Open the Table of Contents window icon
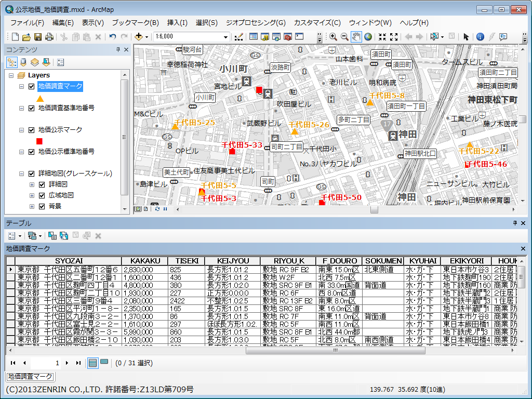Image resolution: width=532 pixels, height=399 pixels. coord(254,37)
